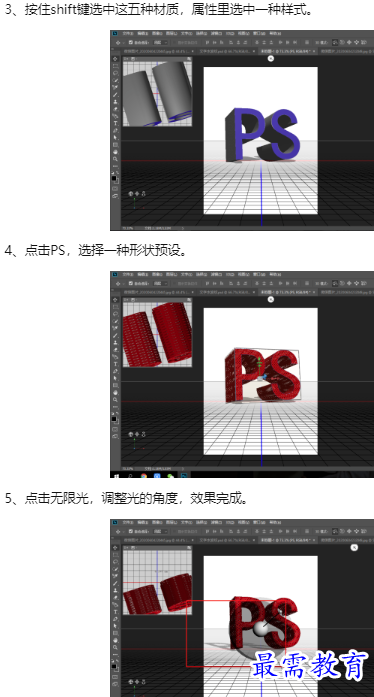This screenshot has width=374, height=697.
Task: Select Lasso tool in step 5 screenshot
Action: (x=115, y=562)
